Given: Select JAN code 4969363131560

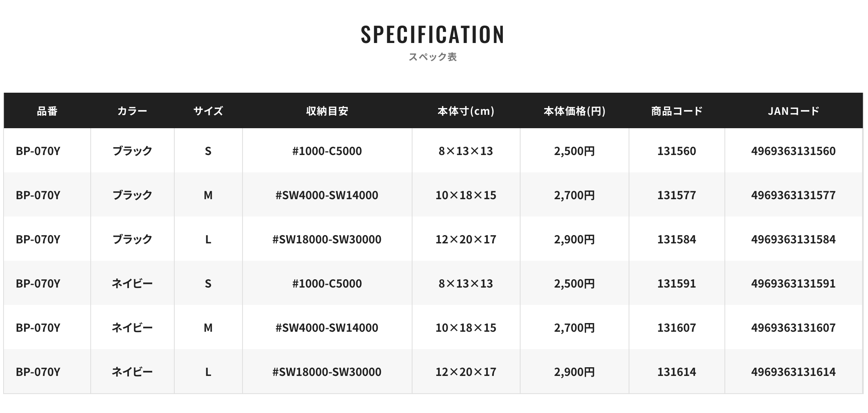Looking at the screenshot, I should (x=793, y=151).
